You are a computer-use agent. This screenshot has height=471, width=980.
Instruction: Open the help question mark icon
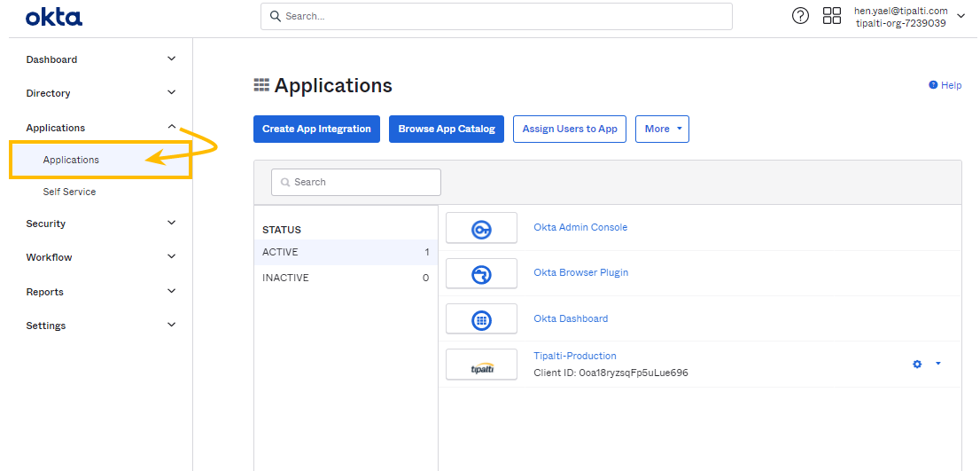tap(800, 16)
